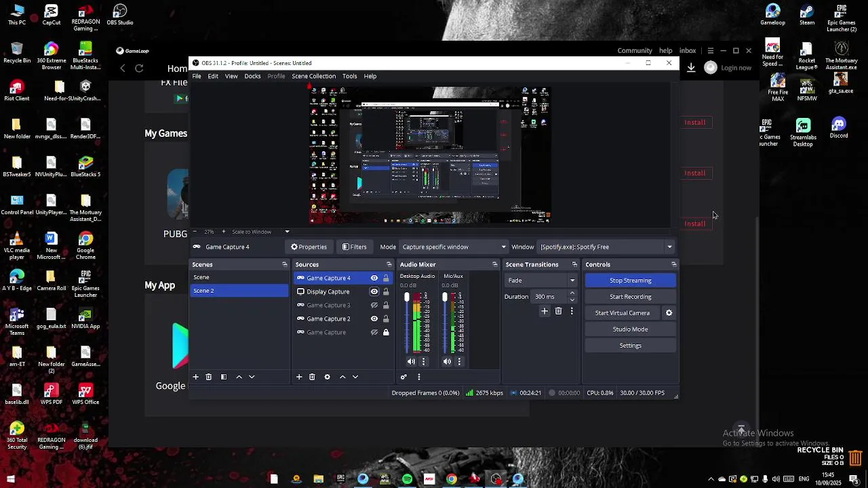Move scene up arrow in Scenes panel
This screenshot has height=488, width=868.
pos(239,377)
